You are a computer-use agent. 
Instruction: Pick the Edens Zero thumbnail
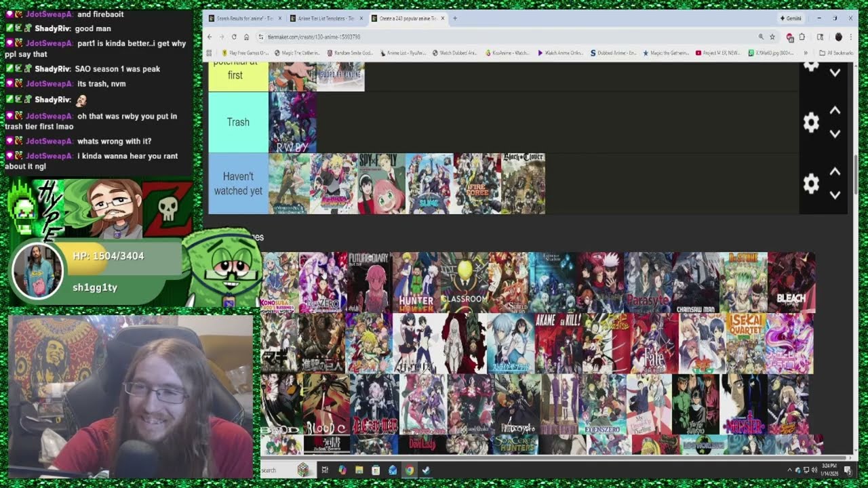602,405
